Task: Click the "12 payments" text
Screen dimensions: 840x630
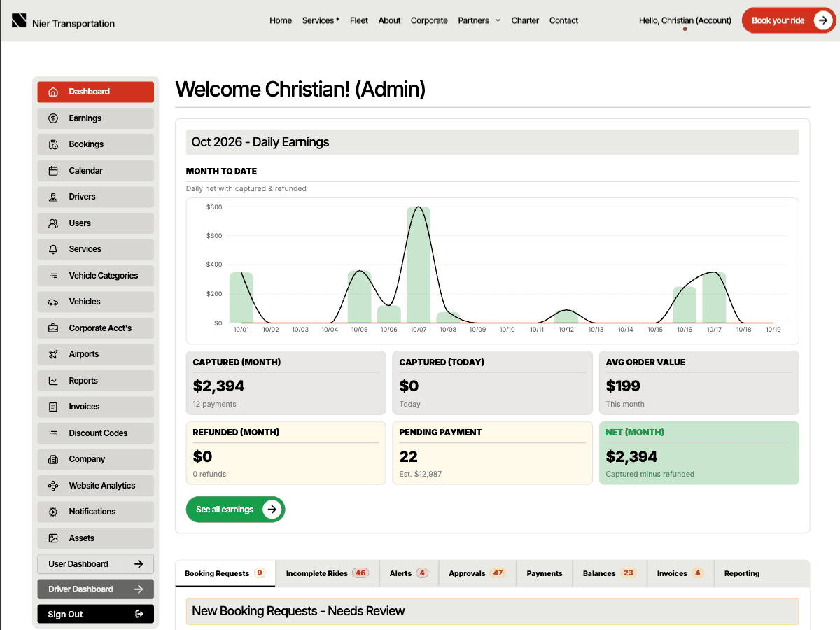Action: pyautogui.click(x=214, y=404)
